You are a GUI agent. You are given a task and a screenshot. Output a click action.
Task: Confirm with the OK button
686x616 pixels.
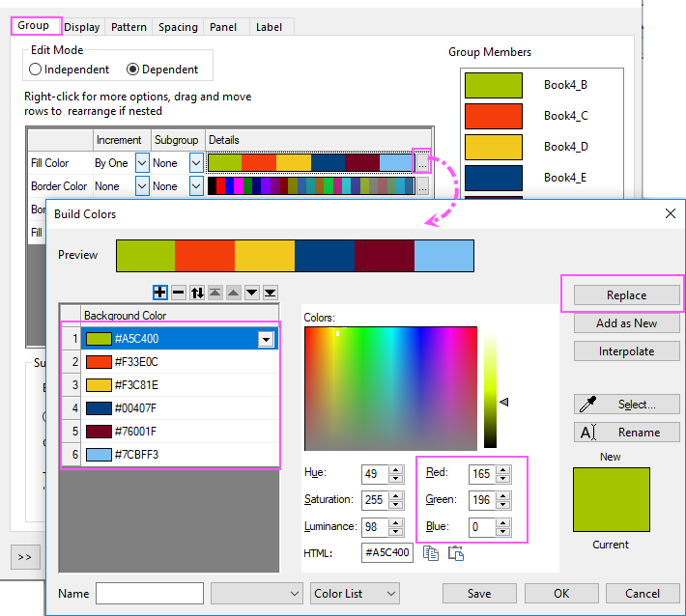click(x=561, y=594)
